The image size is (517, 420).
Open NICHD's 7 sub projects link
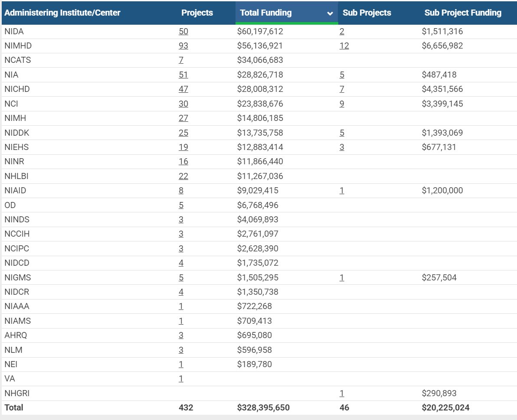(342, 89)
